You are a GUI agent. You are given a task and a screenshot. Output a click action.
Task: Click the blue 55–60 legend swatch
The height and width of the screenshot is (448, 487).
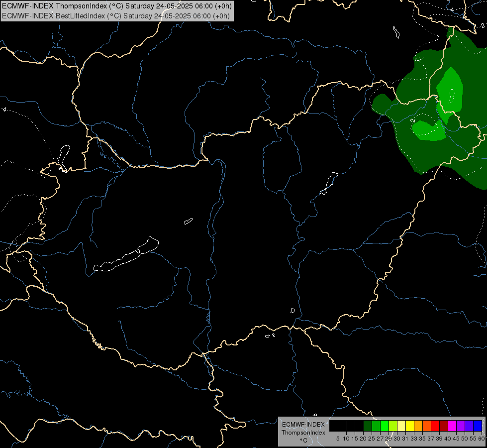tap(478, 426)
